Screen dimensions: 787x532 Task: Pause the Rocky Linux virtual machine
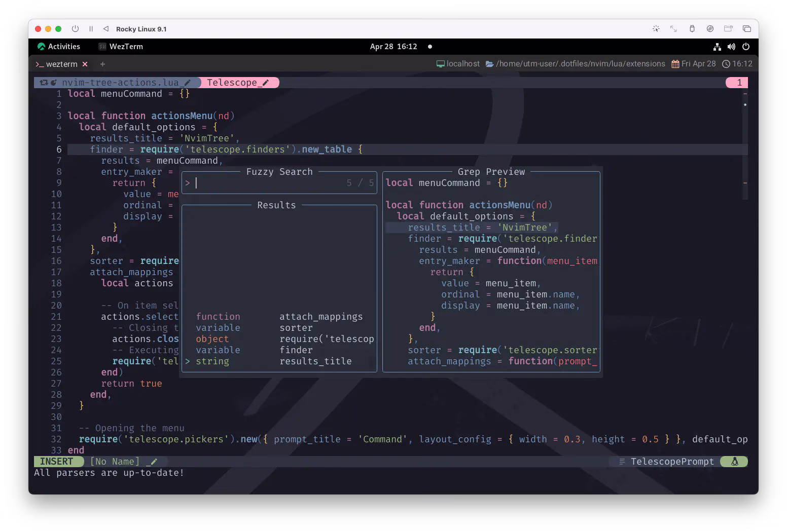pyautogui.click(x=91, y=29)
